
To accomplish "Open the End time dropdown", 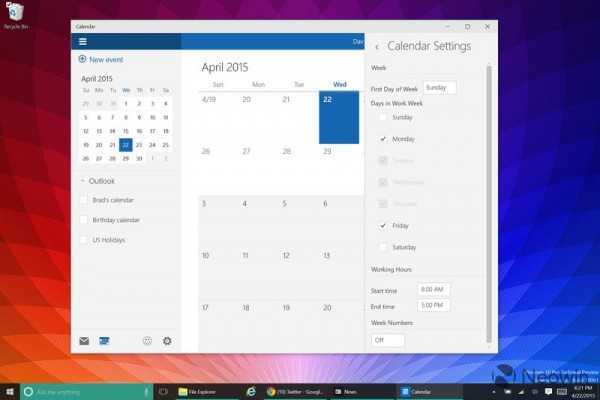I will (434, 305).
